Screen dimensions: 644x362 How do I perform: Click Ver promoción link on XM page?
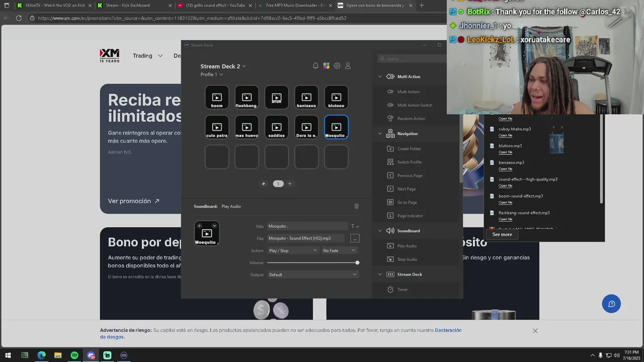[133, 201]
